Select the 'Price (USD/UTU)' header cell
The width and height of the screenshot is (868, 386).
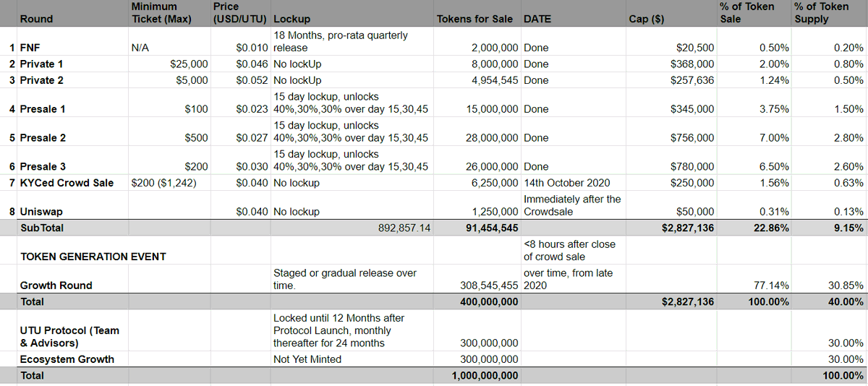click(239, 13)
